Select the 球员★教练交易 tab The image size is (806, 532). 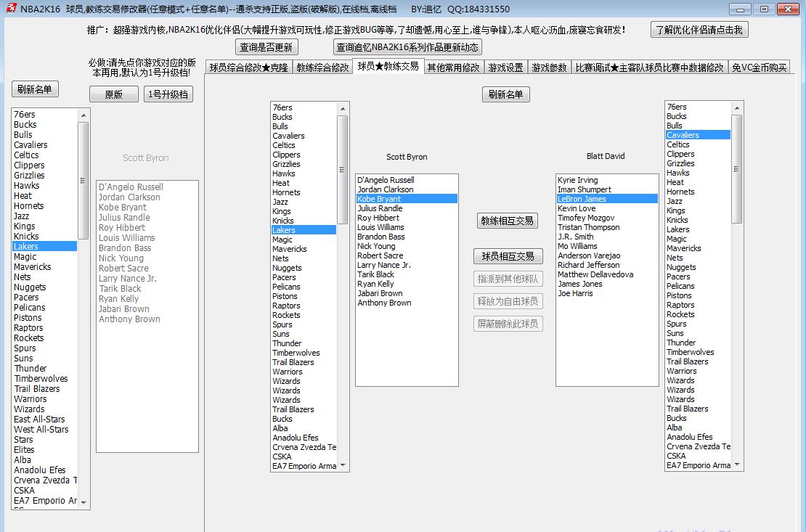click(x=388, y=66)
